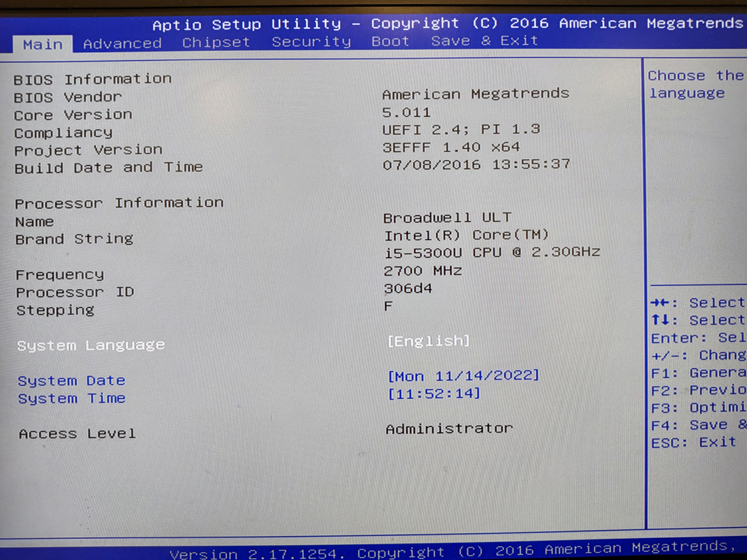This screenshot has width=747, height=560.
Task: Open the Chipset tab
Action: [x=216, y=43]
